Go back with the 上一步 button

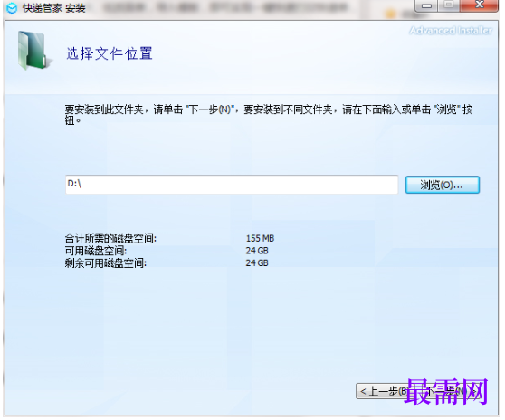[385, 391]
